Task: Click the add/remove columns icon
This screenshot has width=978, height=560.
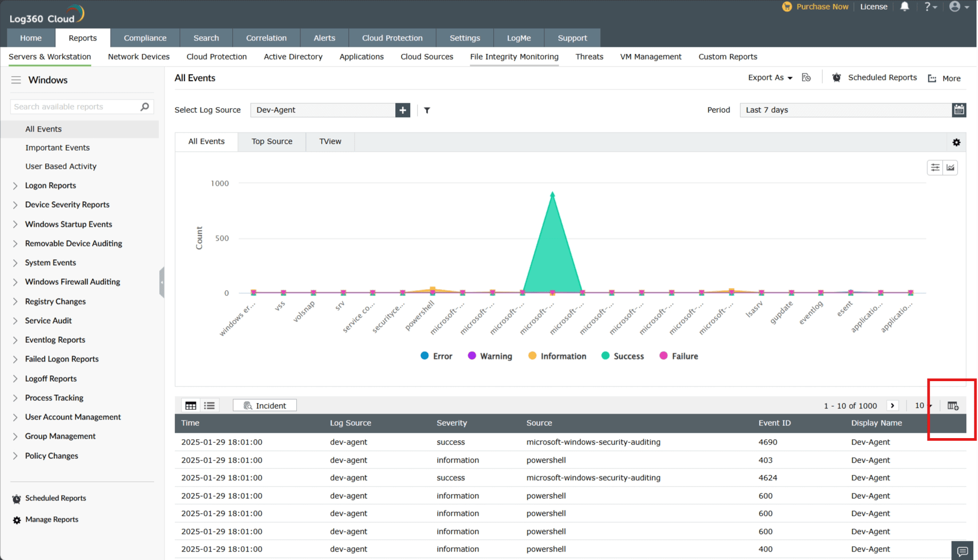Action: tap(953, 406)
